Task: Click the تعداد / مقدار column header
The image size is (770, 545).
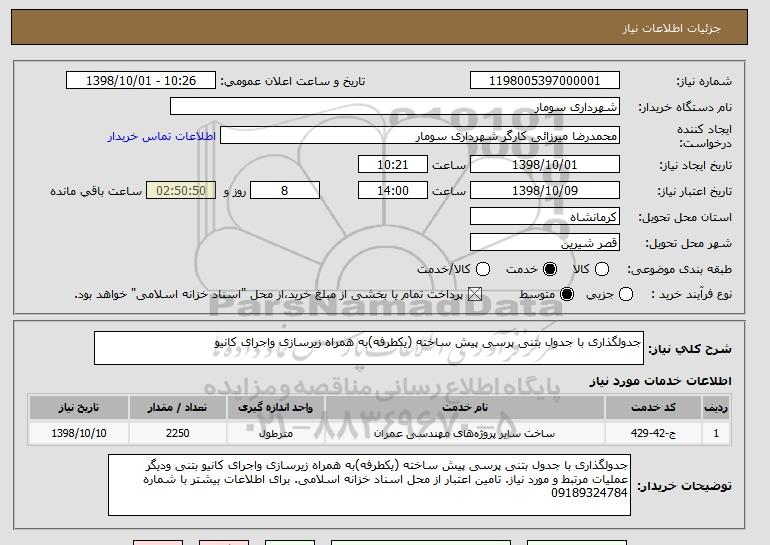Action: pos(177,408)
